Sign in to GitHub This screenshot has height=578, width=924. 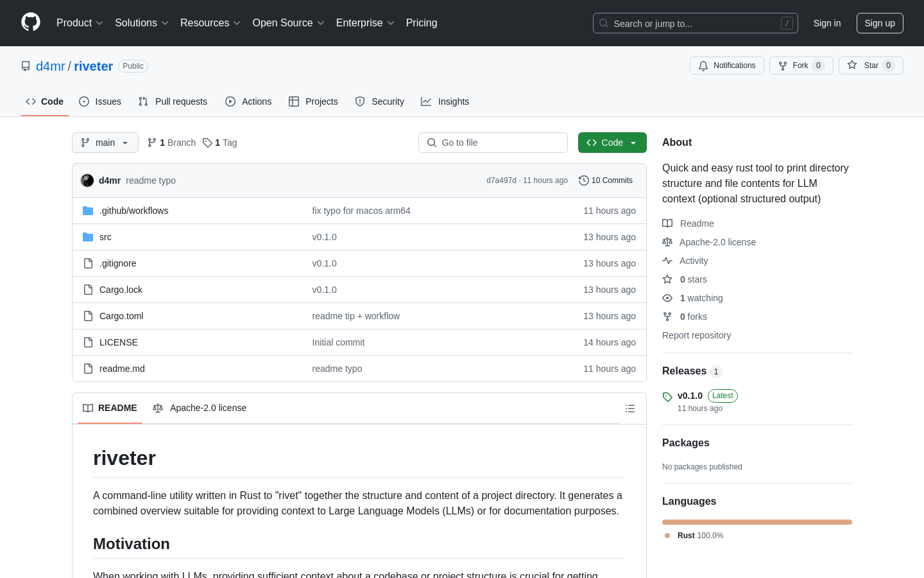827,23
